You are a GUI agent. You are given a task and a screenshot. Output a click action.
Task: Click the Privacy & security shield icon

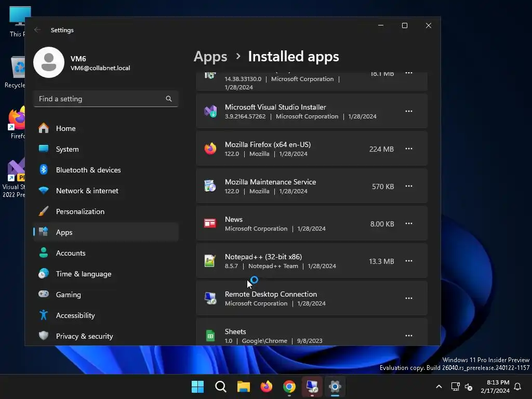pos(44,336)
